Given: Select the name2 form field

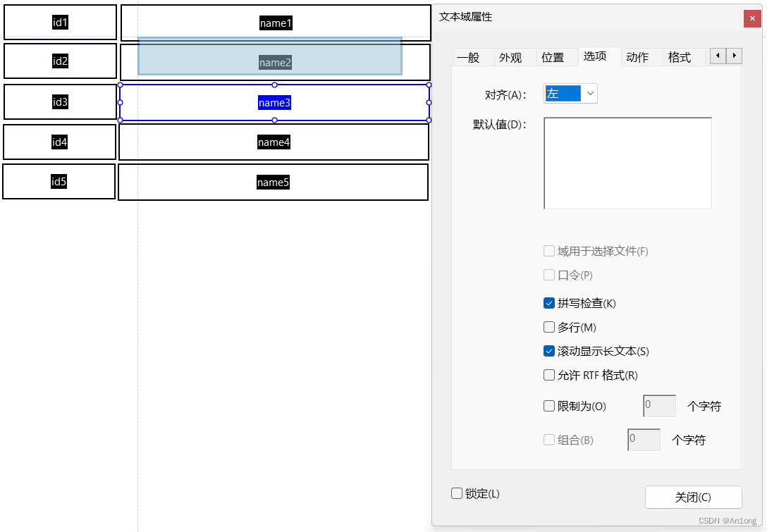Looking at the screenshot, I should coord(274,62).
